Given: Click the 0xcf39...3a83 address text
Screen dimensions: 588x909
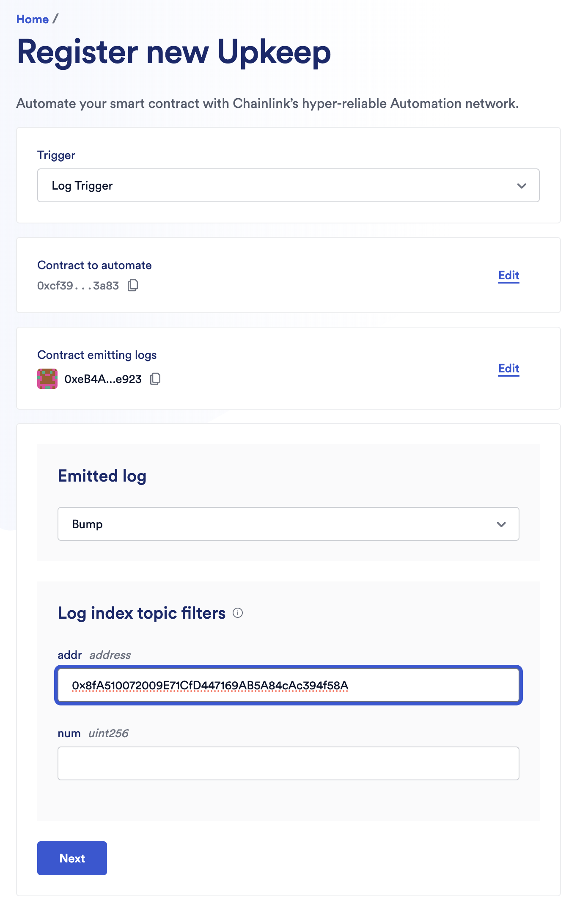Looking at the screenshot, I should point(78,286).
